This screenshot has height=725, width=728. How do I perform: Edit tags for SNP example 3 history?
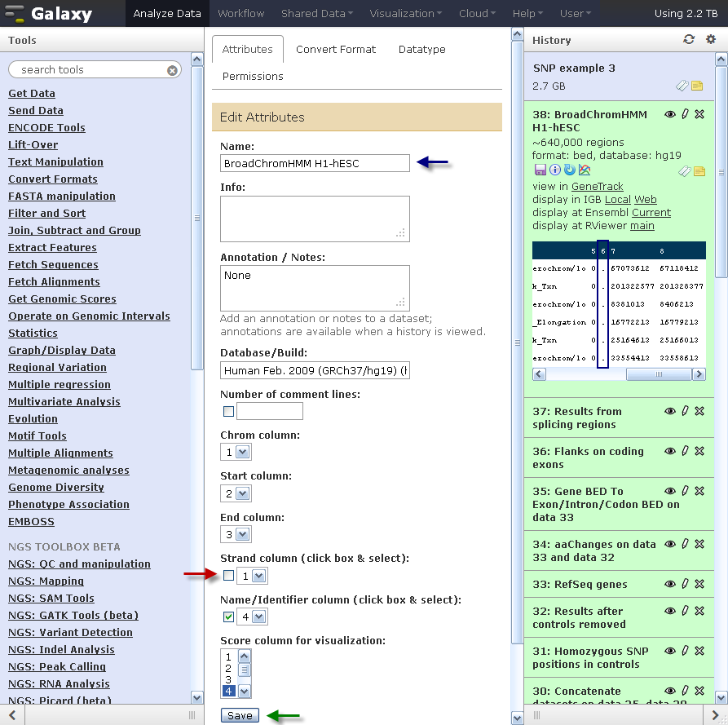point(682,86)
